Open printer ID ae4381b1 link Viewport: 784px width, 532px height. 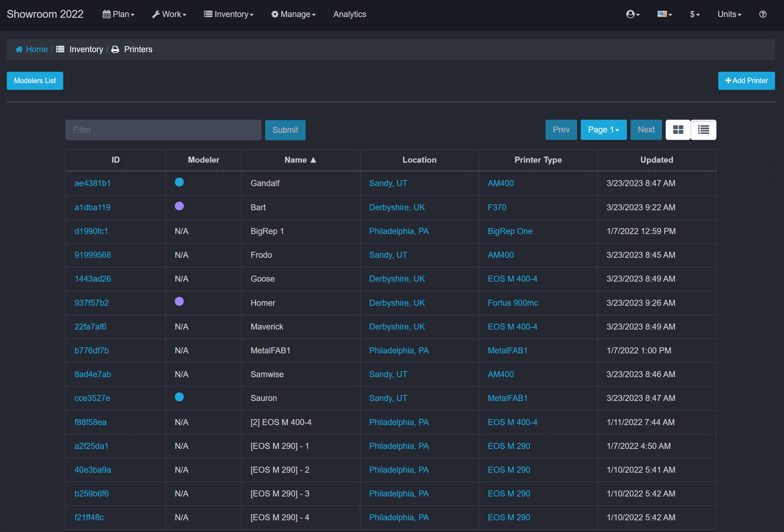coord(92,183)
